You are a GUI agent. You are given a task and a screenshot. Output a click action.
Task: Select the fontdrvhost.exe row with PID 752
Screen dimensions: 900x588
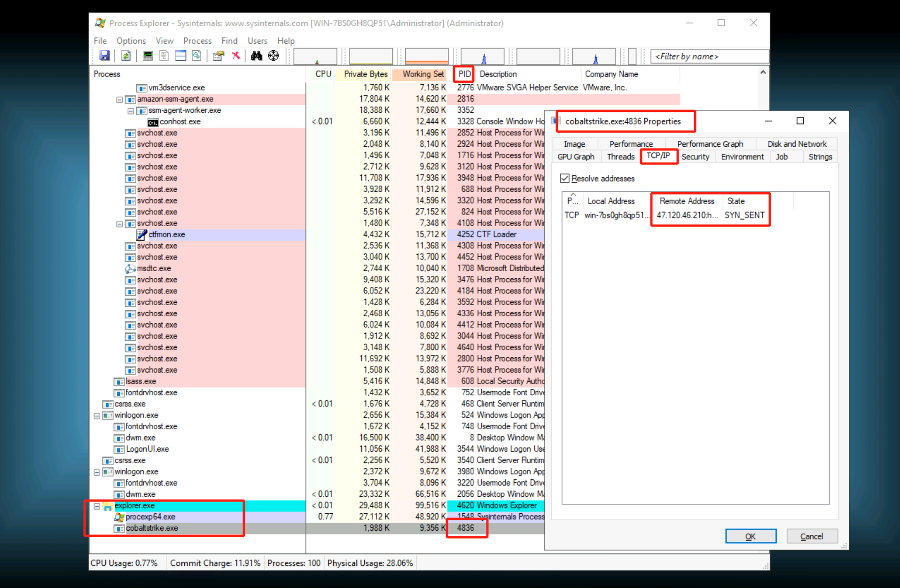[x=317, y=392]
